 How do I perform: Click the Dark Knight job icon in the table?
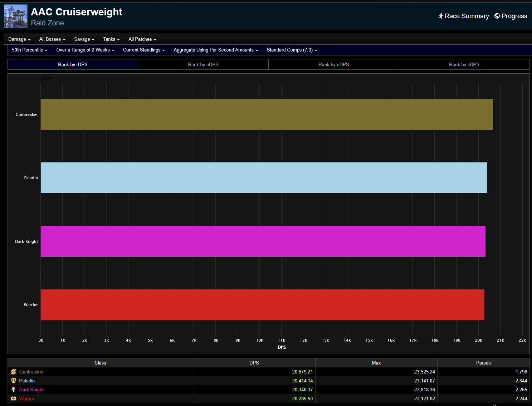pos(14,390)
